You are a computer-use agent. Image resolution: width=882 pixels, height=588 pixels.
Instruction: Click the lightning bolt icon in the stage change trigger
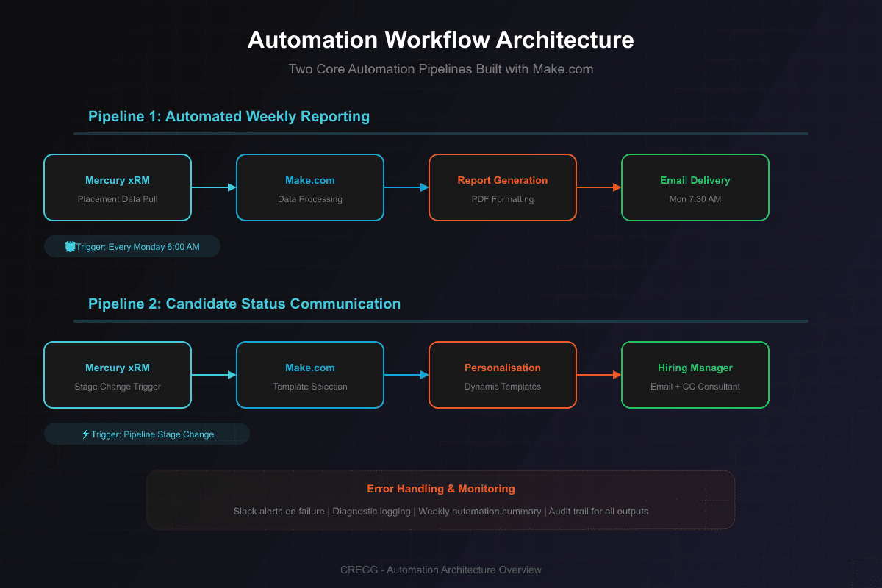[85, 434]
